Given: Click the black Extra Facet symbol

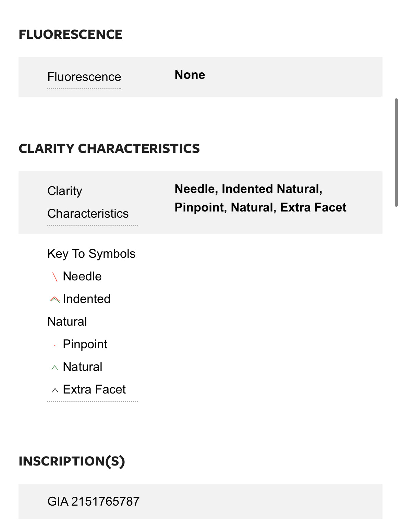Looking at the screenshot, I should [x=55, y=390].
